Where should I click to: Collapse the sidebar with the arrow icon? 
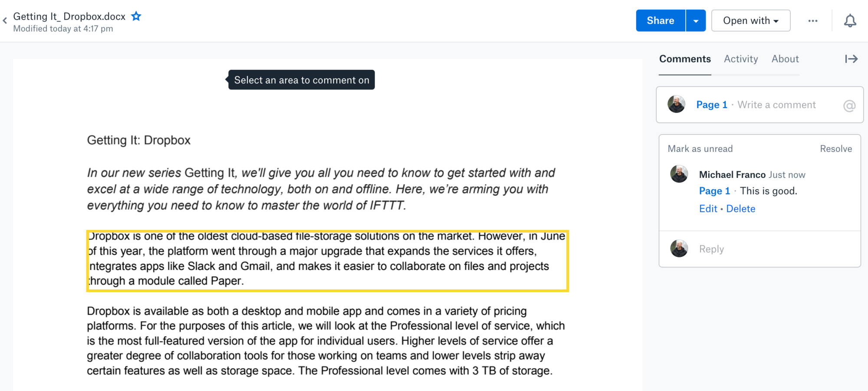click(x=851, y=59)
